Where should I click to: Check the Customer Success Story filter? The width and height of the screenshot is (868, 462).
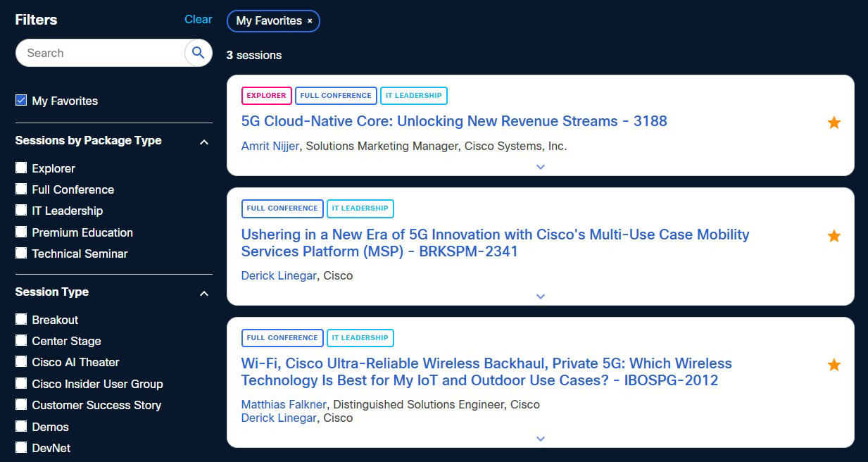[21, 404]
